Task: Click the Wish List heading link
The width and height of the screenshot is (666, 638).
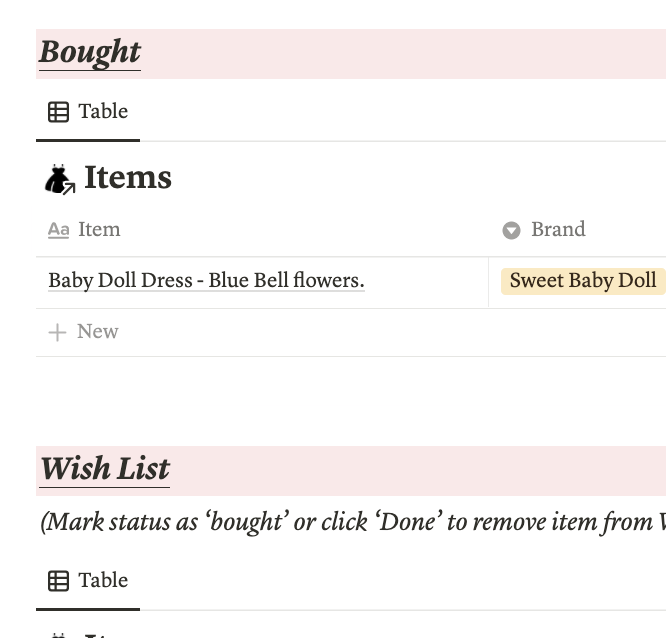Action: pos(105,469)
